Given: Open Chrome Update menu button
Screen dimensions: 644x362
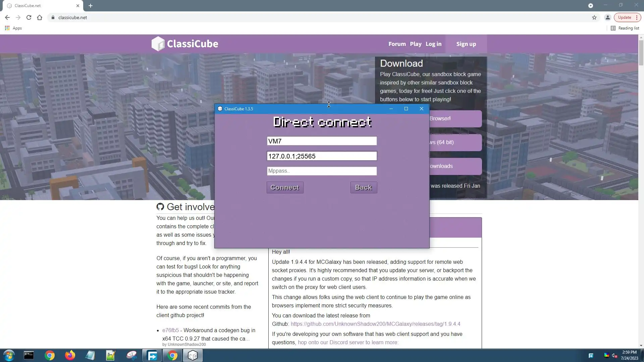Looking at the screenshot, I should (627, 17).
